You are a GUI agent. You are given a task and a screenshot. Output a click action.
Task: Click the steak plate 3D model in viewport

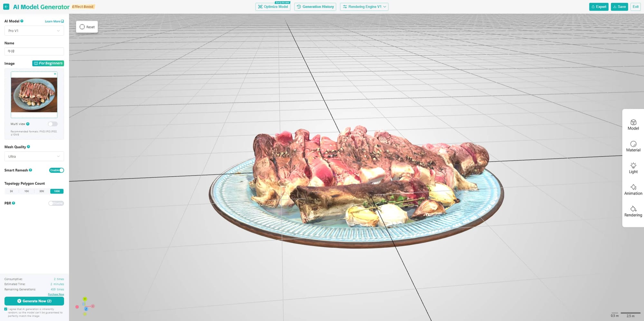[x=356, y=187]
